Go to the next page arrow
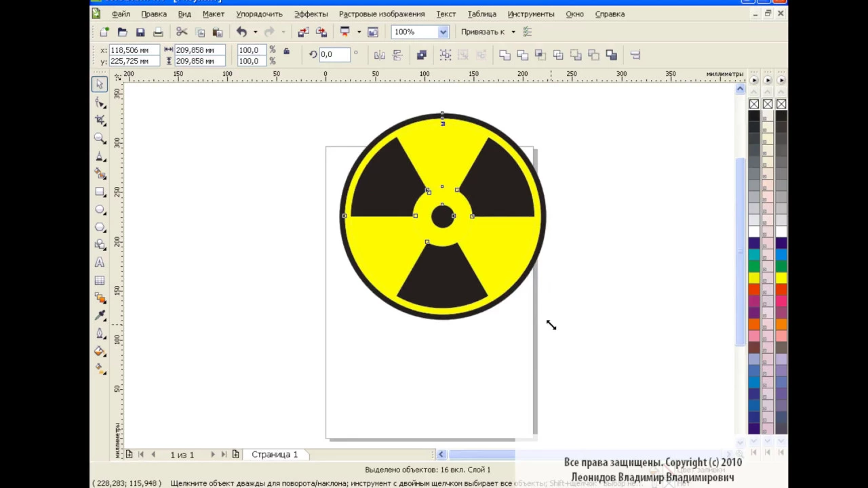The image size is (868, 488). [x=212, y=454]
